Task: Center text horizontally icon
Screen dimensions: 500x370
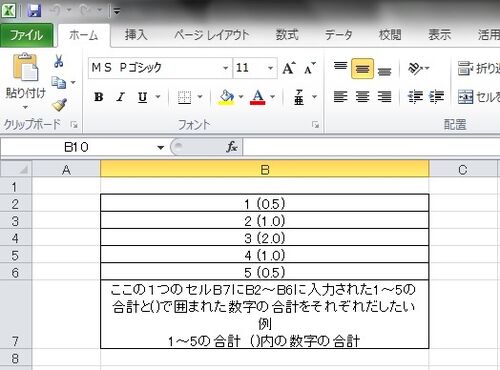Action: tap(362, 97)
